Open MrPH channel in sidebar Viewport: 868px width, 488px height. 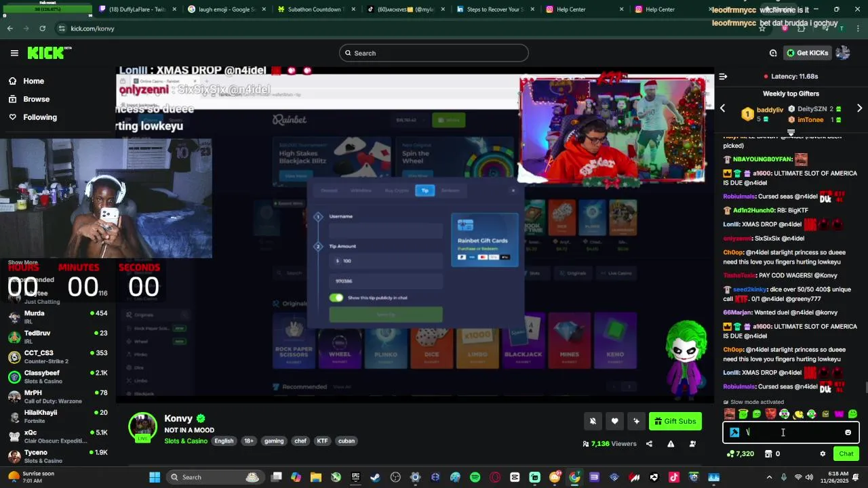tap(58, 396)
